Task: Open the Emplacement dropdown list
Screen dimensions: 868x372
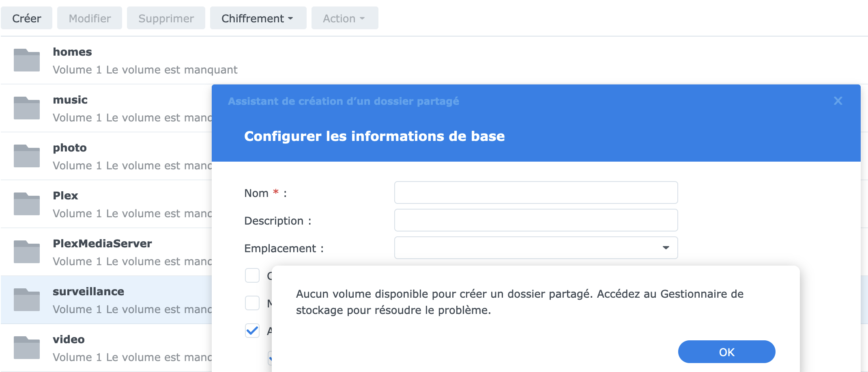Action: pos(536,248)
